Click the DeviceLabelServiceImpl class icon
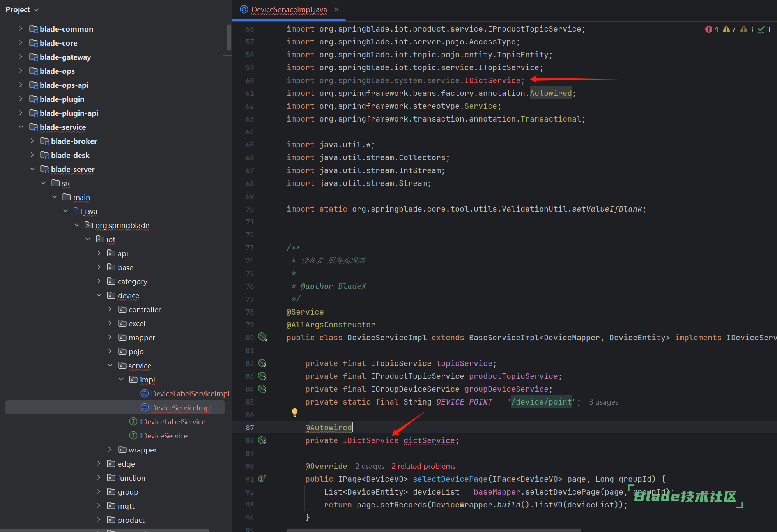The height and width of the screenshot is (532, 777). [145, 394]
